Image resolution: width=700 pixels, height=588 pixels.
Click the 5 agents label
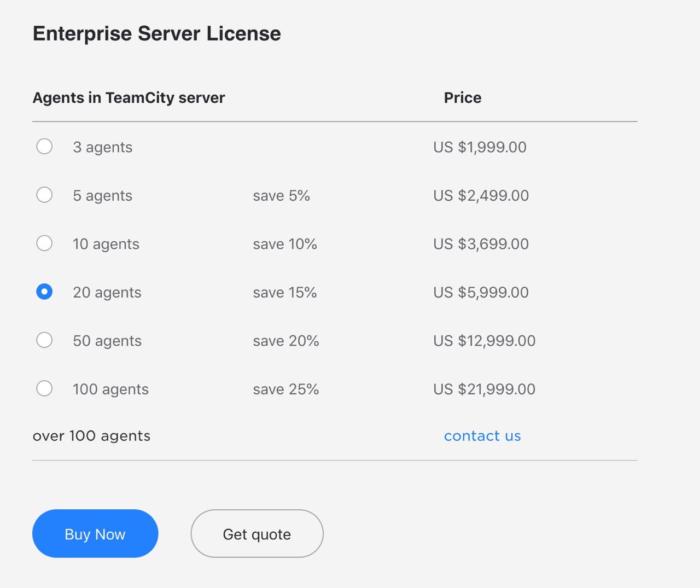pos(103,196)
